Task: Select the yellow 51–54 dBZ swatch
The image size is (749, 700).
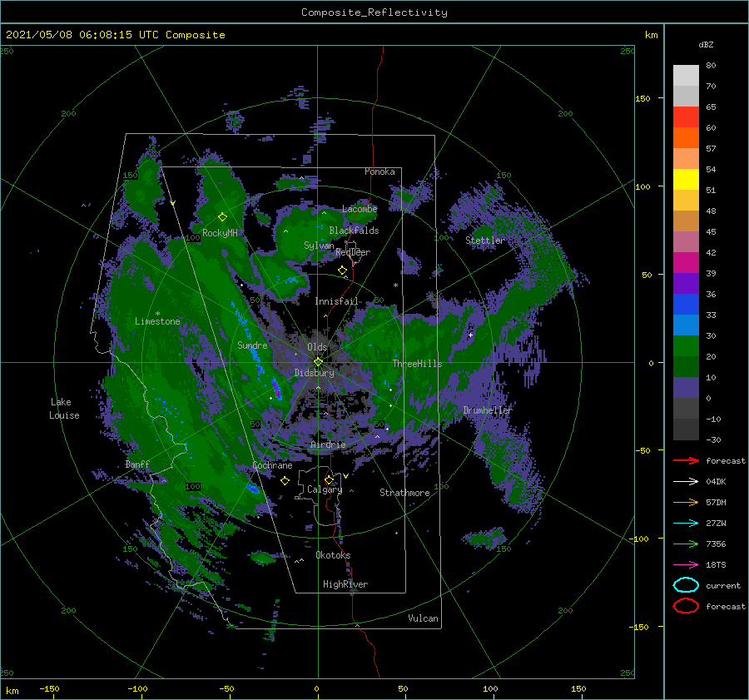Action: pos(686,180)
